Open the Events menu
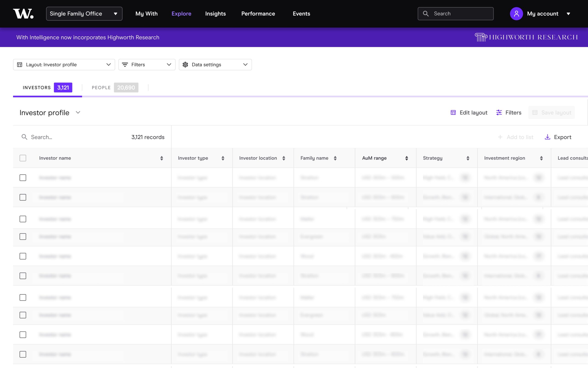The height and width of the screenshot is (368, 588). [301, 14]
